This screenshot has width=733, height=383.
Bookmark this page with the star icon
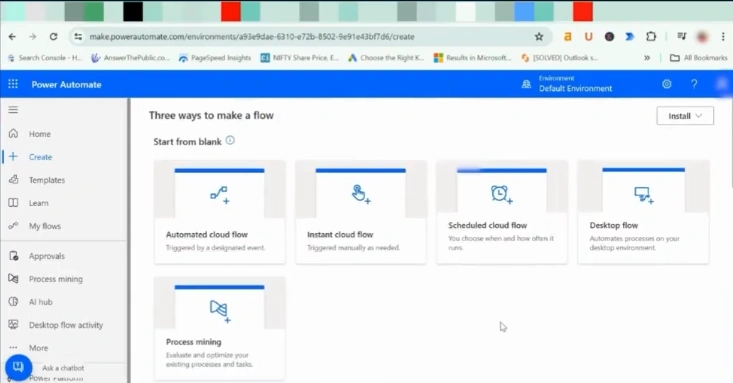point(539,36)
